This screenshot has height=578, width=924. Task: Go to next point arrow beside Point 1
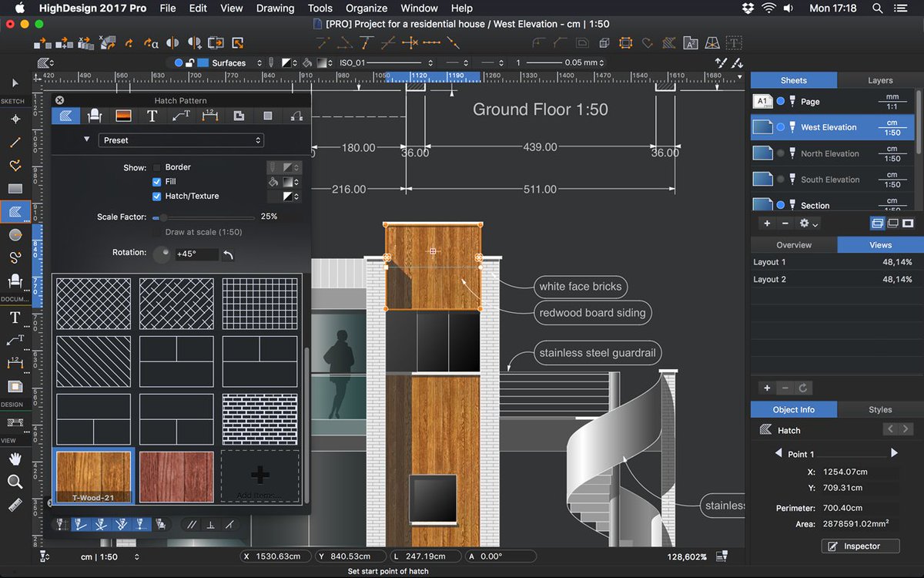point(894,453)
